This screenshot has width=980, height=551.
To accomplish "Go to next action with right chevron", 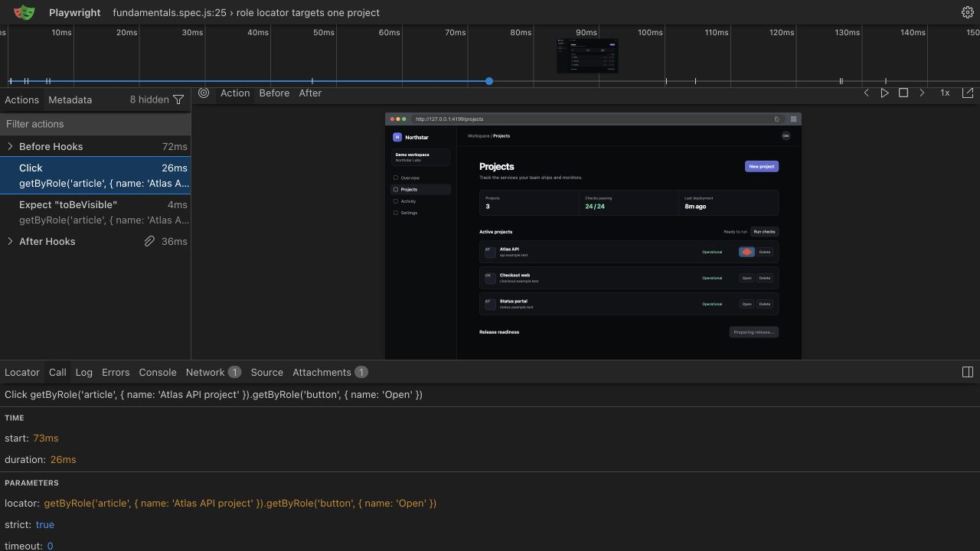I will [922, 93].
